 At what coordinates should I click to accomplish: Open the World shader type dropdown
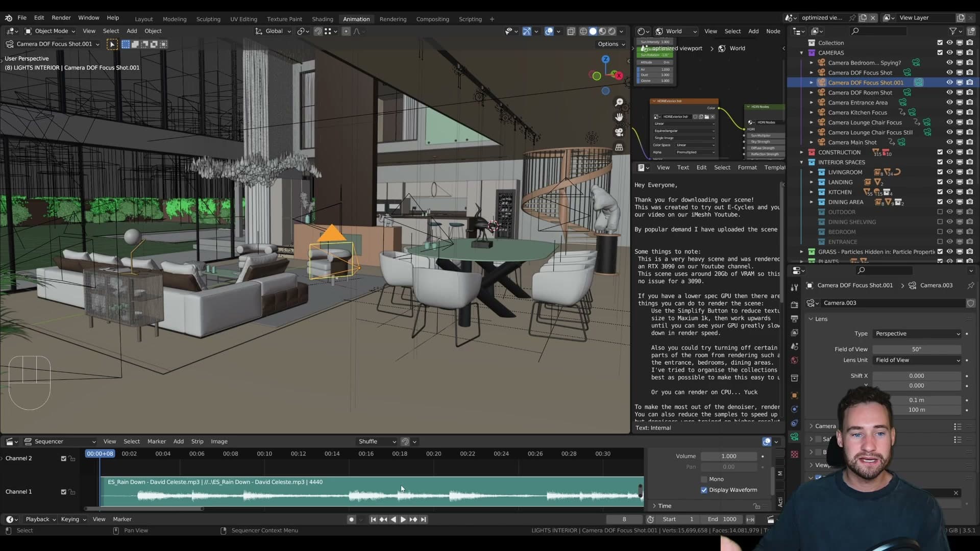676,31
